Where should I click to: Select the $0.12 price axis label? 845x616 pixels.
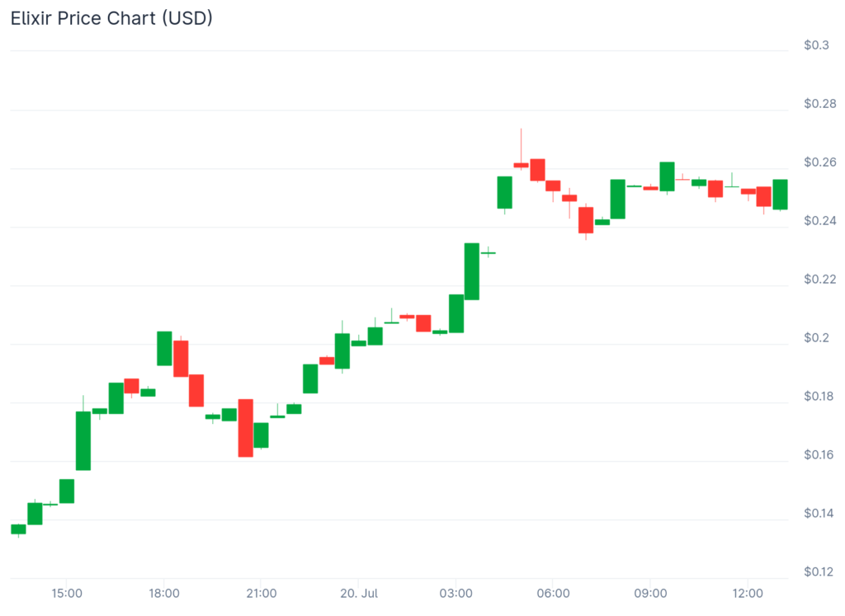click(819, 572)
